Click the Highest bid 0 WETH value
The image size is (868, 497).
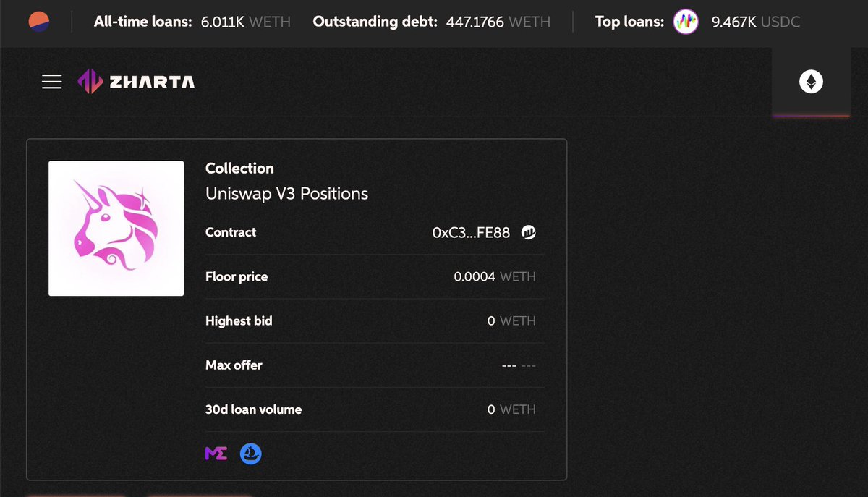[x=511, y=321]
